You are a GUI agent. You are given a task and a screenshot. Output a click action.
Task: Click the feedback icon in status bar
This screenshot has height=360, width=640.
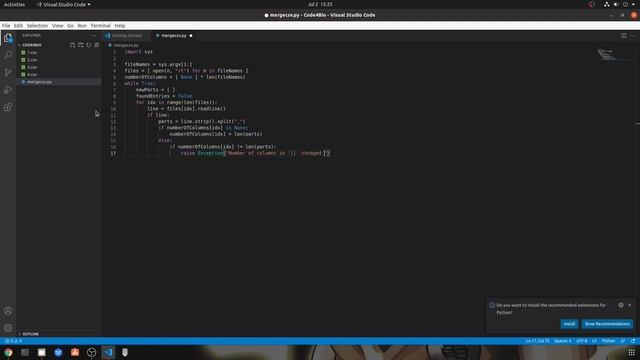tap(623, 341)
